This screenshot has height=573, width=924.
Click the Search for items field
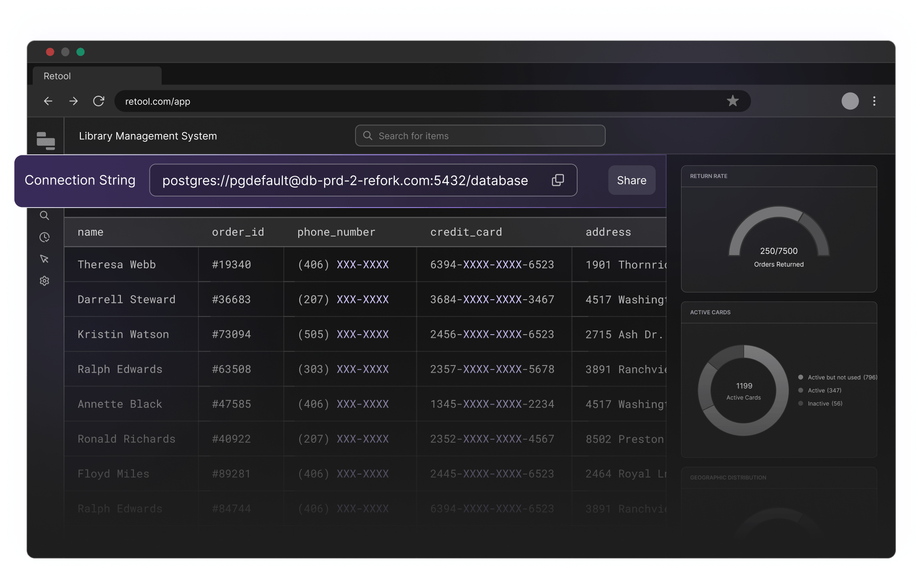480,136
